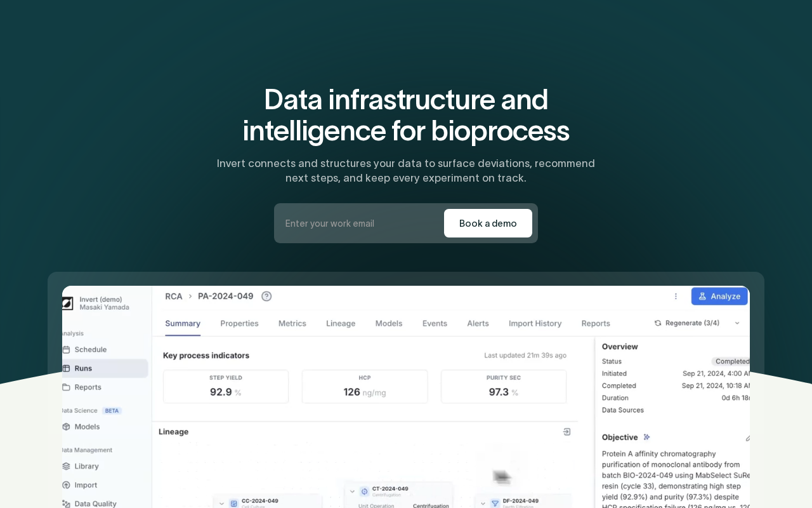This screenshot has height=508, width=812.
Task: Click the Import upload icon in sidebar
Action: pos(66,485)
